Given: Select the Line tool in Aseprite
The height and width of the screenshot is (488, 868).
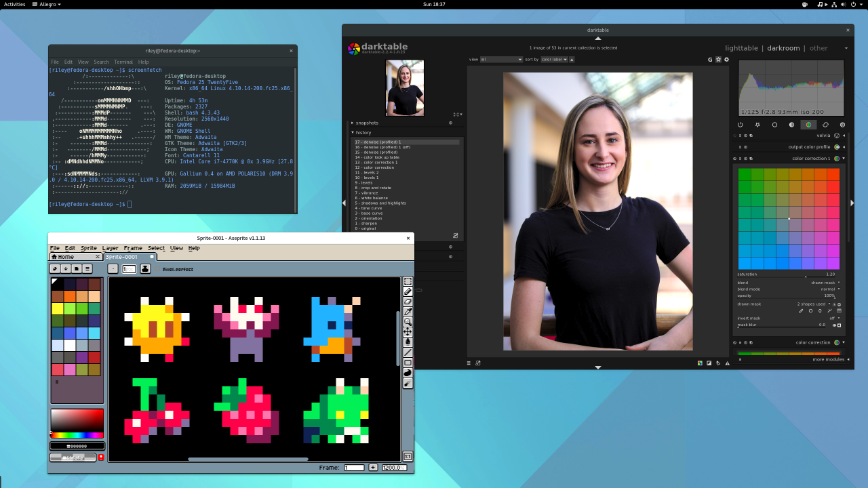Looking at the screenshot, I should pos(408,352).
